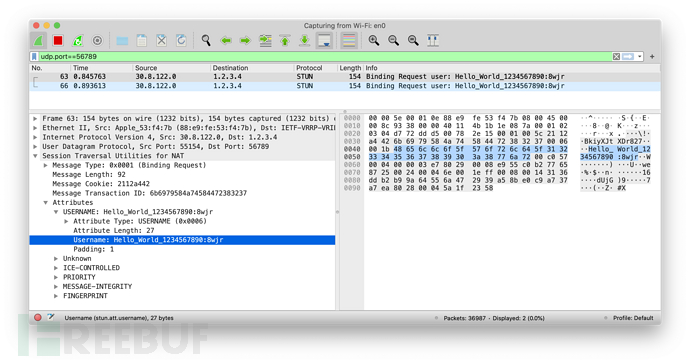Select the Attribute Length: 27 line
Image resolution: width=690 pixels, height=363 pixels.
click(x=114, y=231)
